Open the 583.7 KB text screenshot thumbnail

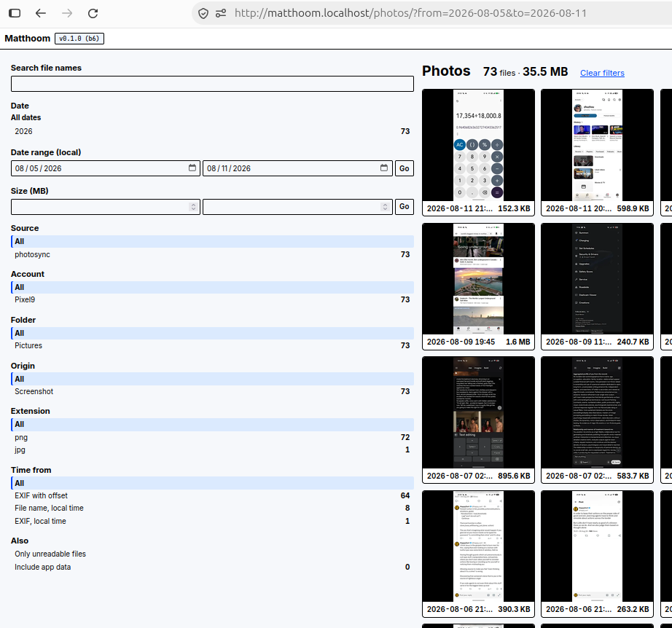click(x=597, y=419)
